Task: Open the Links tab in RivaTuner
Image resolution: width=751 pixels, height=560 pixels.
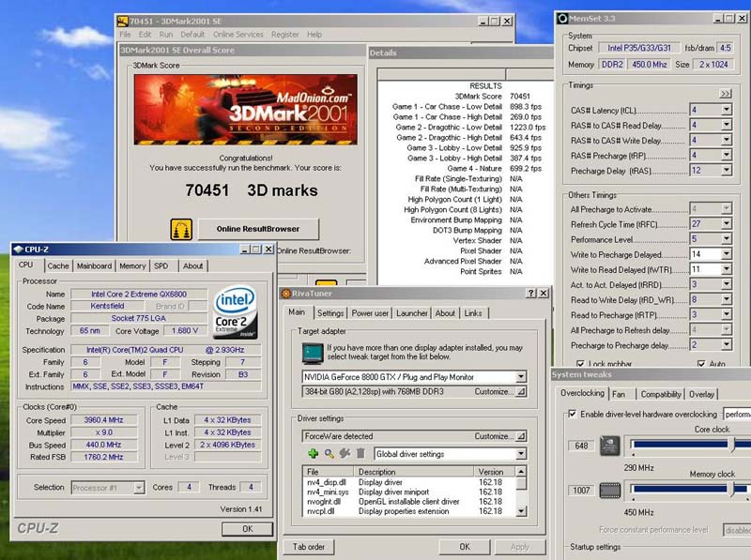Action: [x=473, y=313]
